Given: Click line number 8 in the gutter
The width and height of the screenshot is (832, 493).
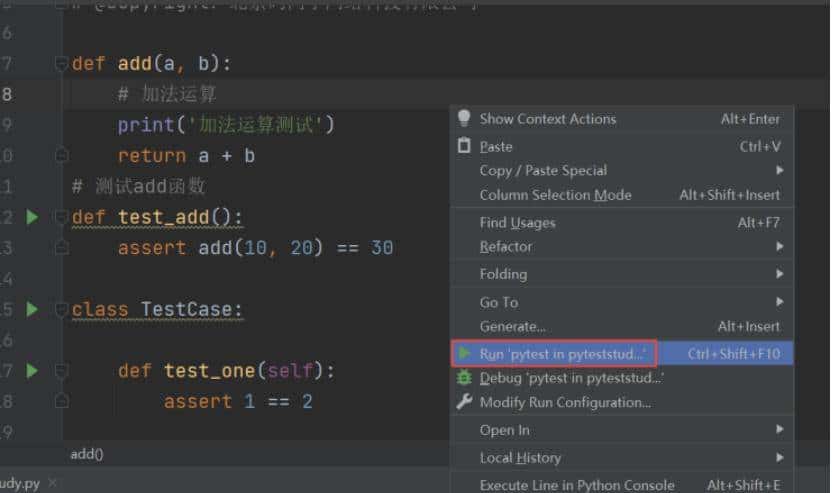Looking at the screenshot, I should click(x=6, y=94).
